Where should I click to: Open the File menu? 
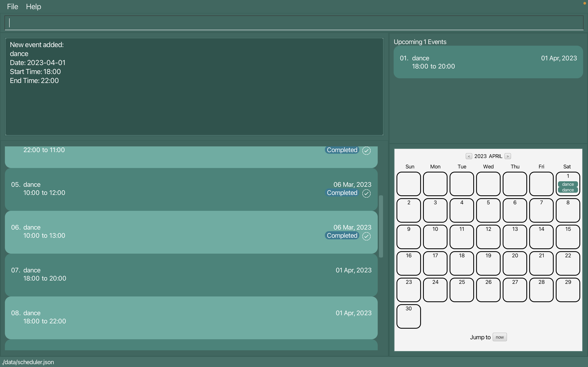[x=12, y=7]
